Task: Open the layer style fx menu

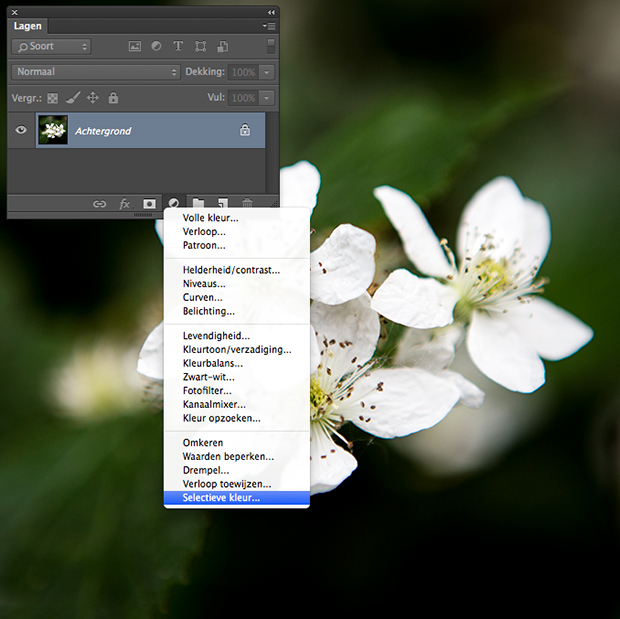Action: coord(125,204)
